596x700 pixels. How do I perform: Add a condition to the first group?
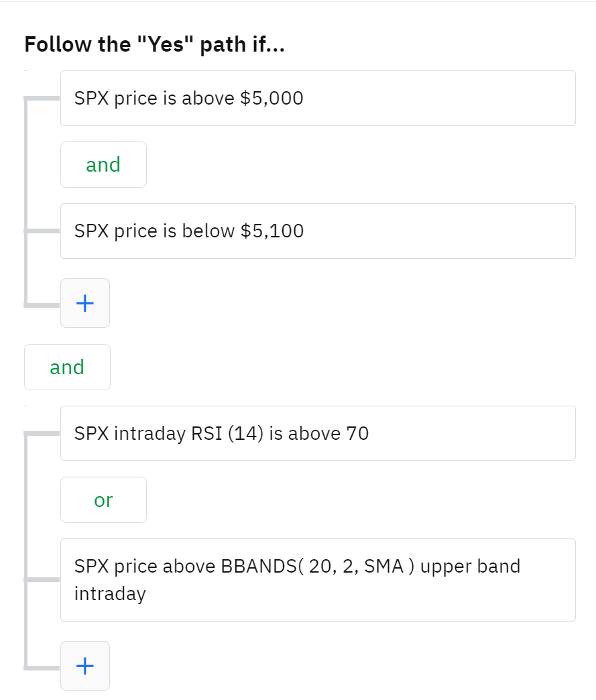coord(85,303)
